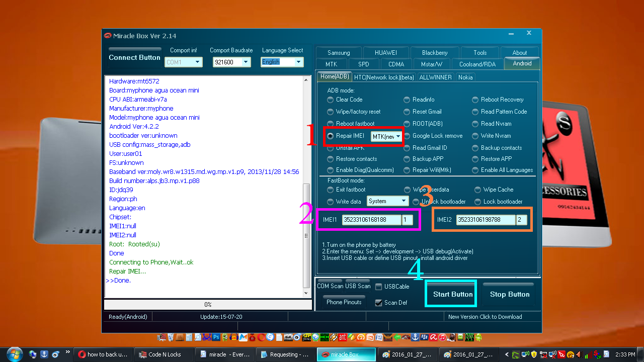The height and width of the screenshot is (362, 644).
Task: Uncheck the Scan Def checkbox
Action: click(378, 303)
